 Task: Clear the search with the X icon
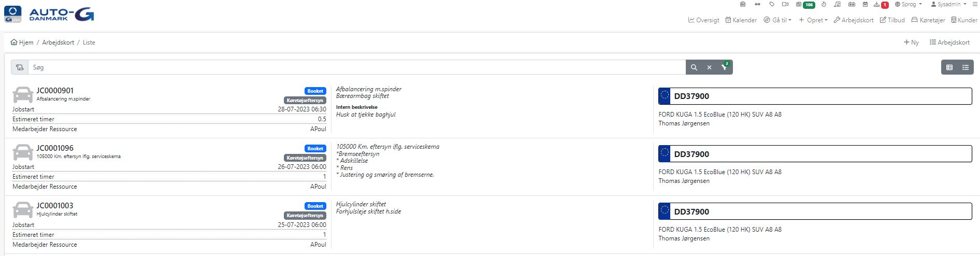click(709, 67)
